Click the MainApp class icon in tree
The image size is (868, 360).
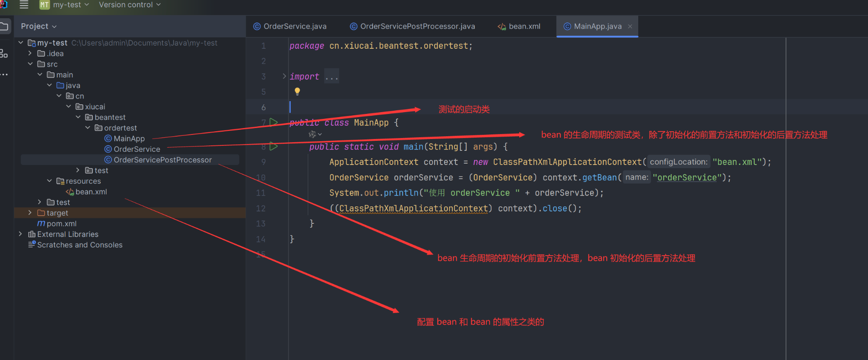[x=108, y=139]
